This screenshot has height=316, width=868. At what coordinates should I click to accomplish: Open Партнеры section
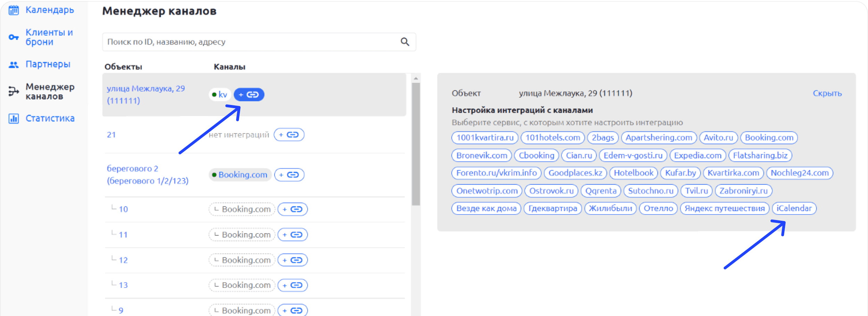pyautogui.click(x=48, y=64)
